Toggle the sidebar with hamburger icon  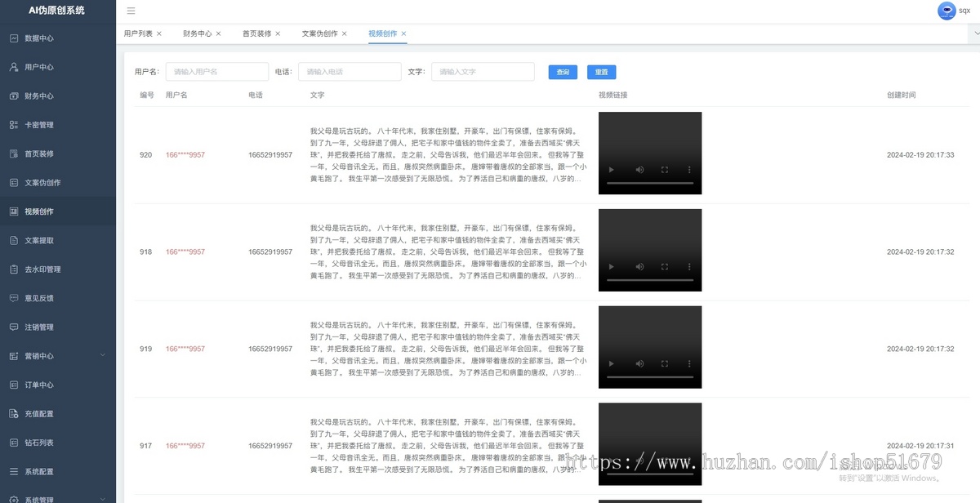[x=131, y=11]
